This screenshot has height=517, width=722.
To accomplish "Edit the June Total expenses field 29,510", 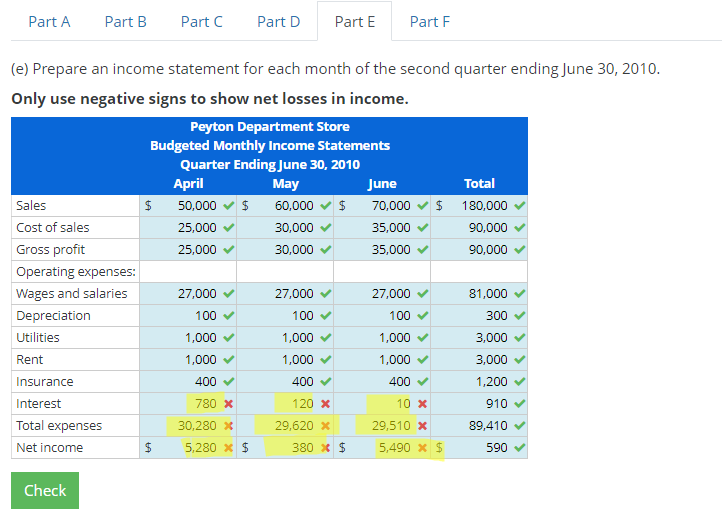I will pos(382,425).
